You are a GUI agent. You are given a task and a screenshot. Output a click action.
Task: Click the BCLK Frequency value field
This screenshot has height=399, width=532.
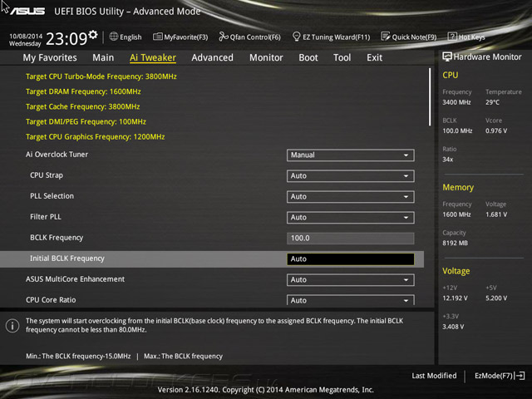coord(351,238)
